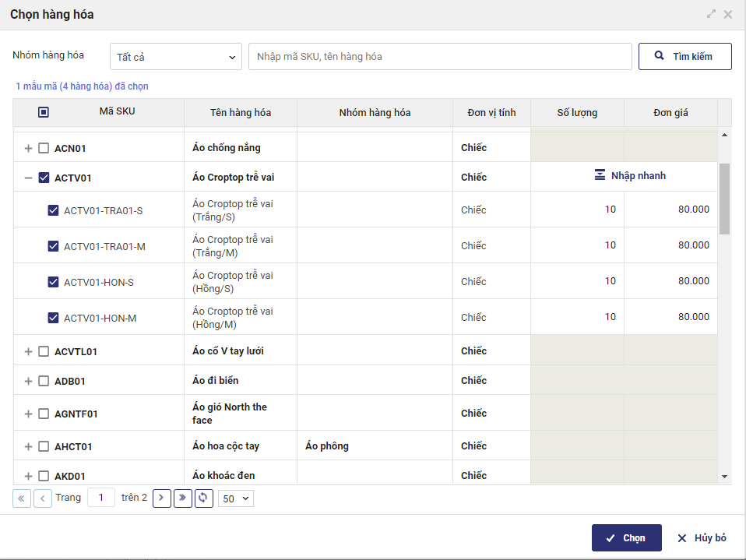Open the page size 50 dropdown

point(235,498)
